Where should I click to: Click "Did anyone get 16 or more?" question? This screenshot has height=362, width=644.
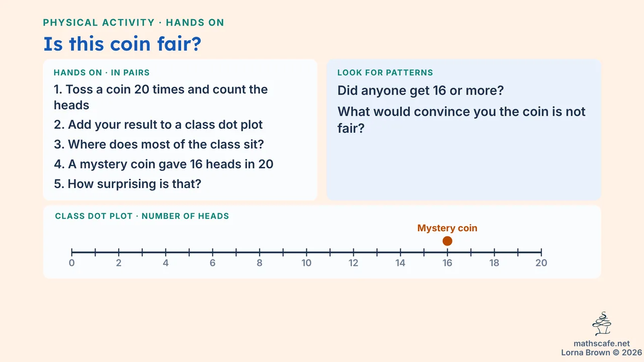click(421, 91)
